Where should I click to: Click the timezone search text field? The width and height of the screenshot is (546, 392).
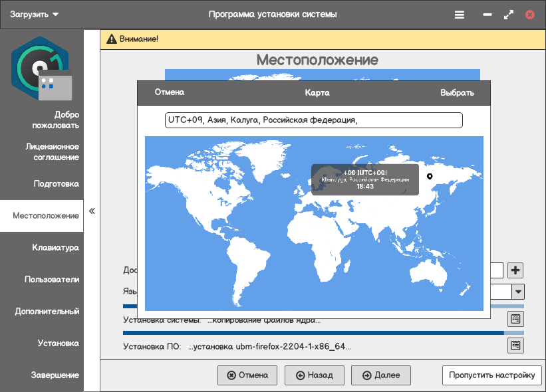(313, 120)
